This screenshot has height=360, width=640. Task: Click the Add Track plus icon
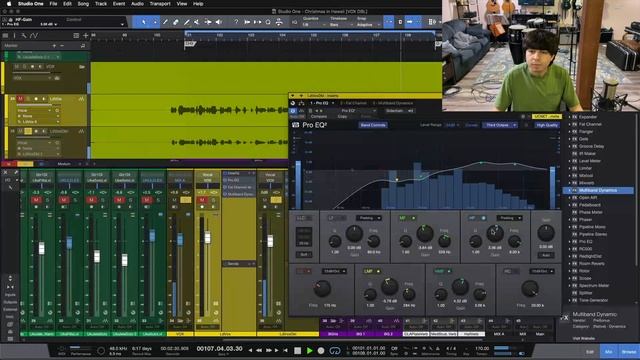click(85, 36)
